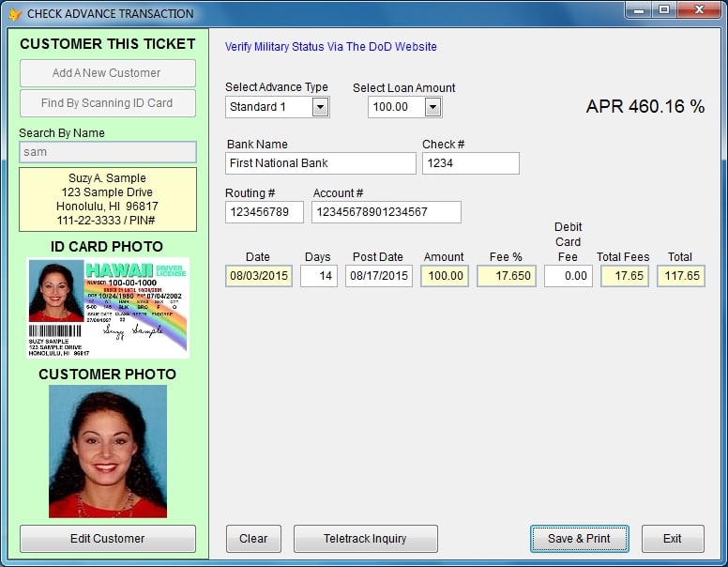The width and height of the screenshot is (728, 567).
Task: Click the 100.00 loan amount combo box
Action: pyautogui.click(x=405, y=107)
